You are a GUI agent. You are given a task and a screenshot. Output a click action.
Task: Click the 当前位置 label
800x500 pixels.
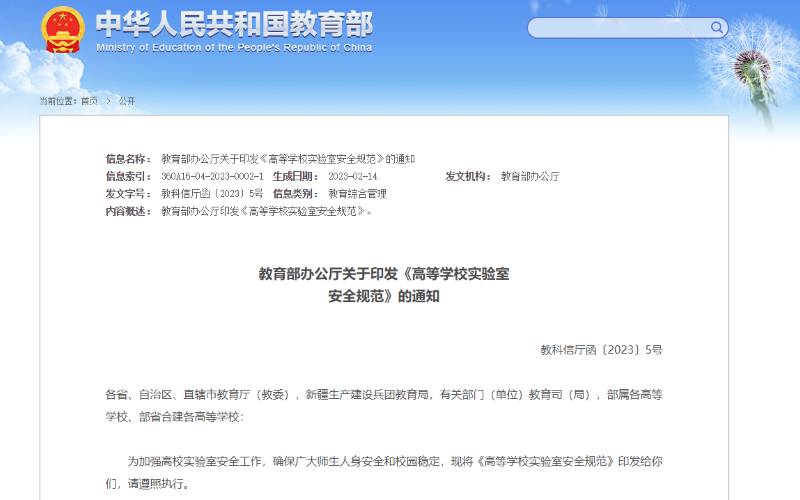coord(58,101)
